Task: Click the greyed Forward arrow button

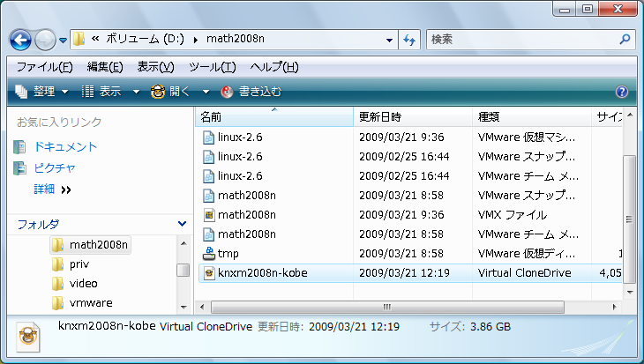Action: (45, 40)
